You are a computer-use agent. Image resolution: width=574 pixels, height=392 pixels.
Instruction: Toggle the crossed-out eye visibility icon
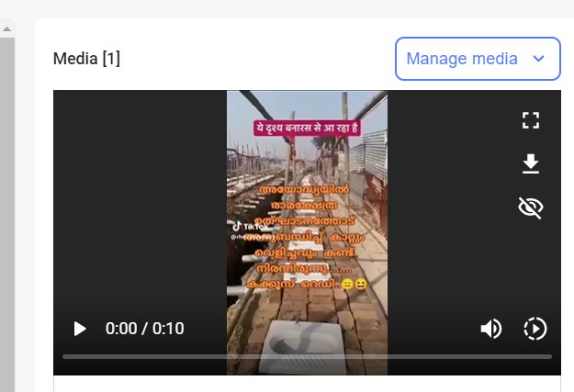click(531, 207)
